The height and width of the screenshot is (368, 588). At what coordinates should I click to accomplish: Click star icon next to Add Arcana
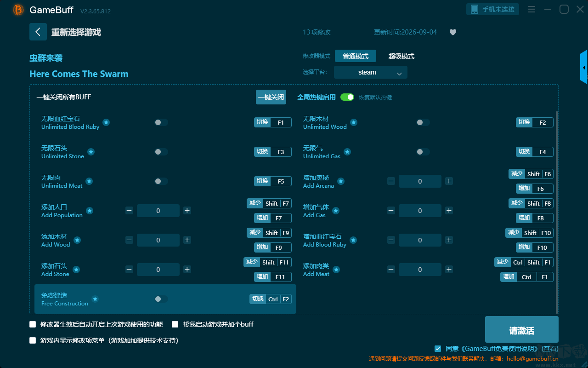click(x=341, y=181)
